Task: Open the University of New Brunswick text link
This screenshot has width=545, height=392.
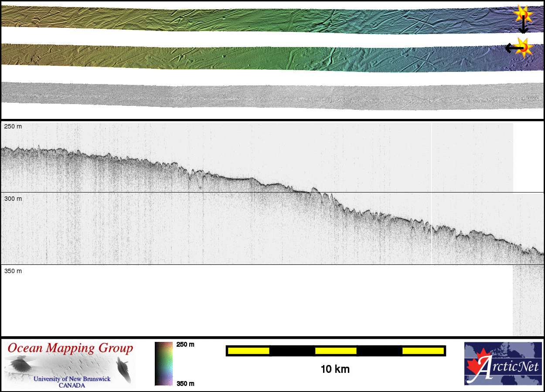Action: (x=72, y=379)
